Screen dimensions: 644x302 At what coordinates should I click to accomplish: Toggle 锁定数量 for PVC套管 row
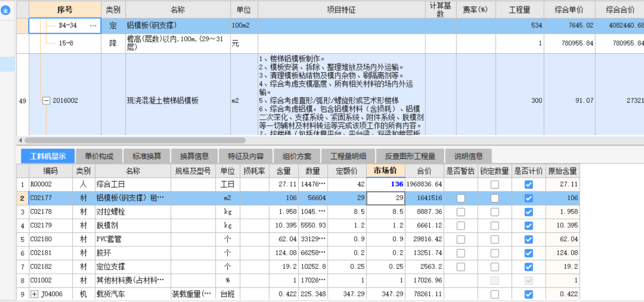tap(495, 240)
